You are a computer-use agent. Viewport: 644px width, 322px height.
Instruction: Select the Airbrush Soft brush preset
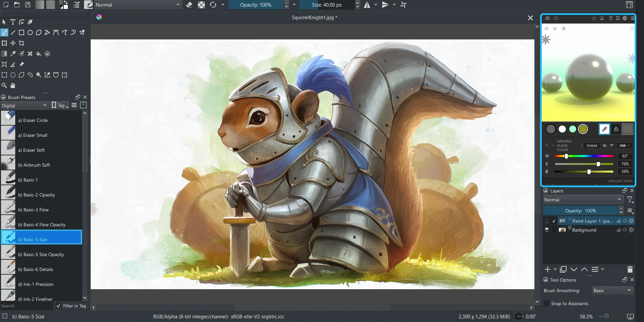click(x=41, y=165)
